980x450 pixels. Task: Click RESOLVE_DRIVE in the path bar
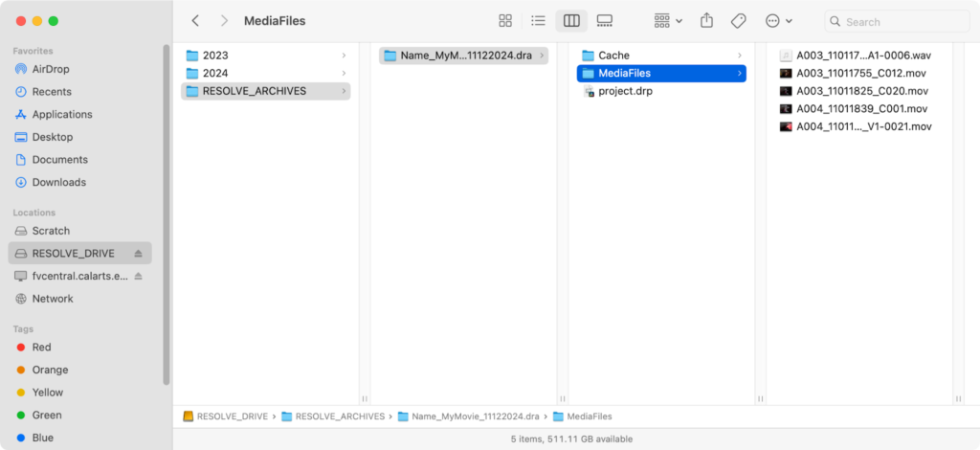[x=232, y=416]
